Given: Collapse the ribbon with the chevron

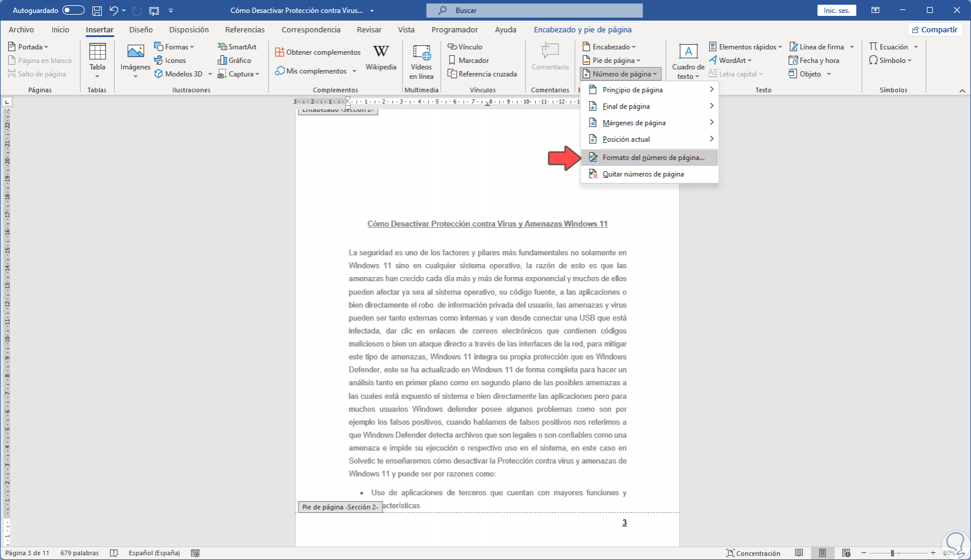Looking at the screenshot, I should pyautogui.click(x=962, y=91).
